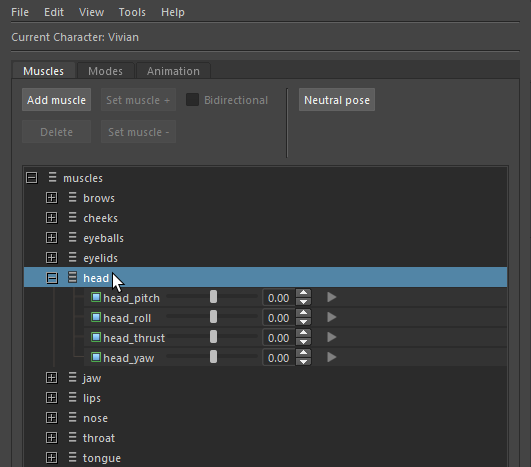Click the head_roll muscle icon
Screen dimensions: 531x467
click(96, 318)
